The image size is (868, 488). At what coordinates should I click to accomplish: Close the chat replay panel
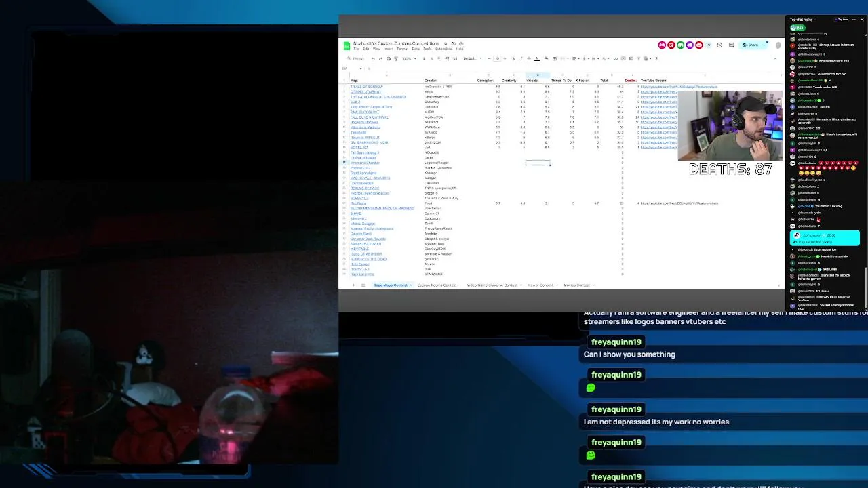point(862,20)
